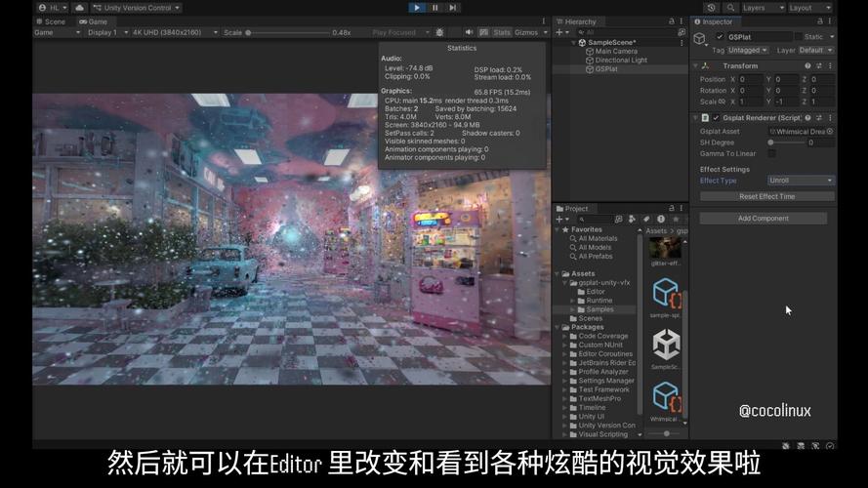Open the Untagged tag dropdown

coord(748,51)
